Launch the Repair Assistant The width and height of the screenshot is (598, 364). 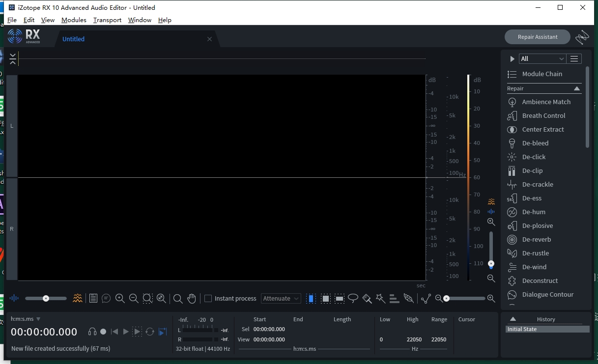[x=538, y=37]
